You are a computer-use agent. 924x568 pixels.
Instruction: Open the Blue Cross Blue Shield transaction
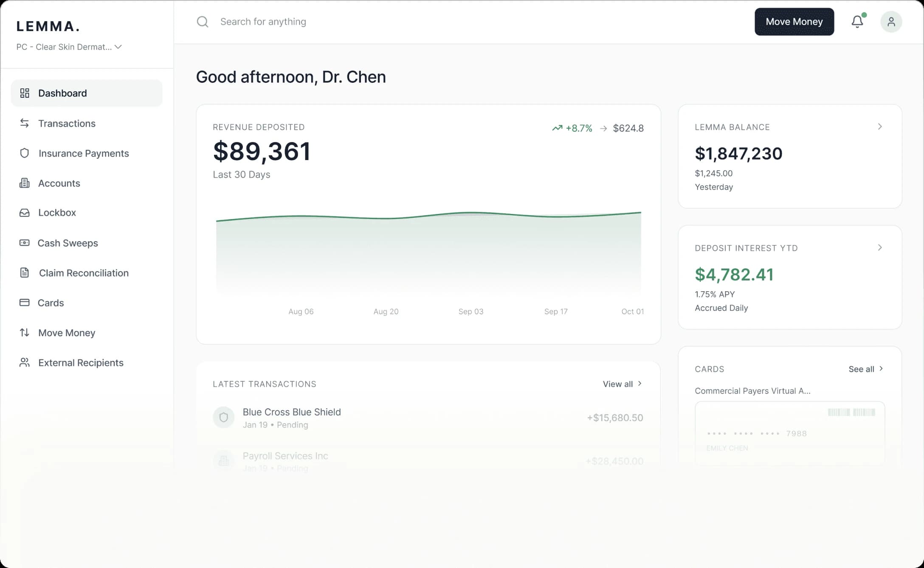428,418
